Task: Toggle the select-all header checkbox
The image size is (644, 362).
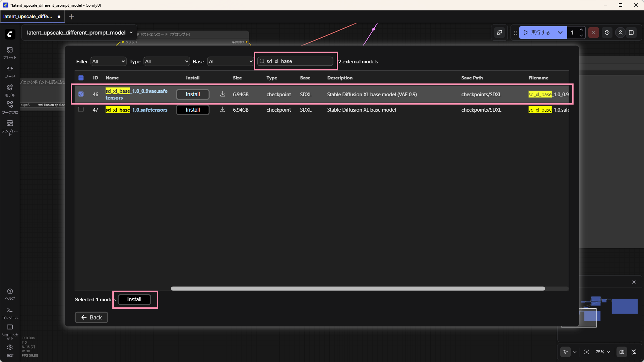Action: click(81, 78)
